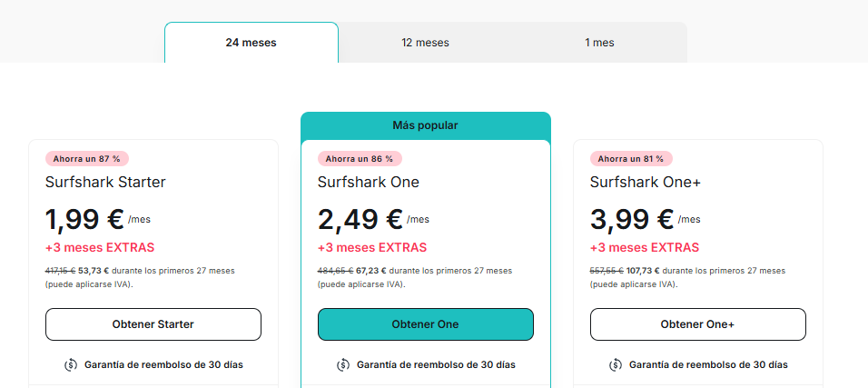Viewport: 868px width, 388px height.
Task: Click the Ahorra un 81 % badge
Action: 631,158
